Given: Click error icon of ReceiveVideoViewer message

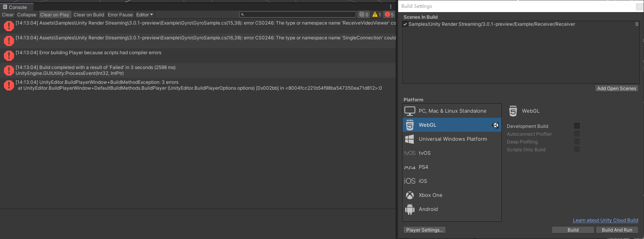Looking at the screenshot, I should click(x=9, y=26).
